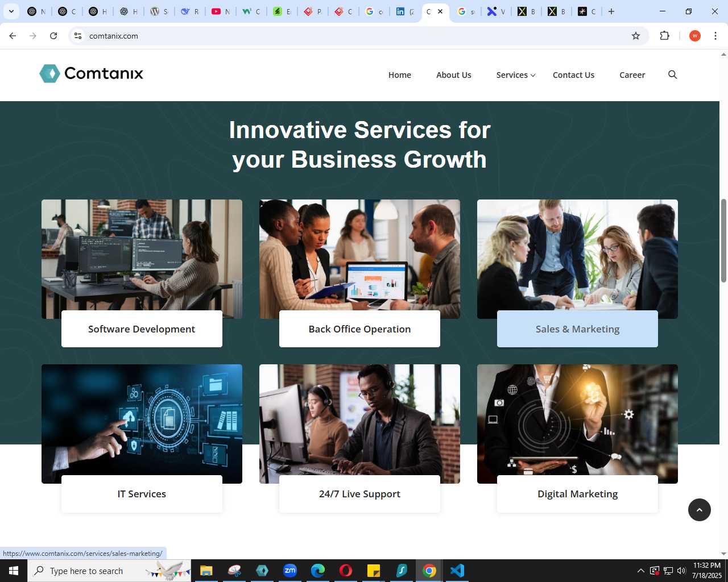This screenshot has height=582, width=728.
Task: Open the Chrome profile avatar
Action: (x=694, y=36)
